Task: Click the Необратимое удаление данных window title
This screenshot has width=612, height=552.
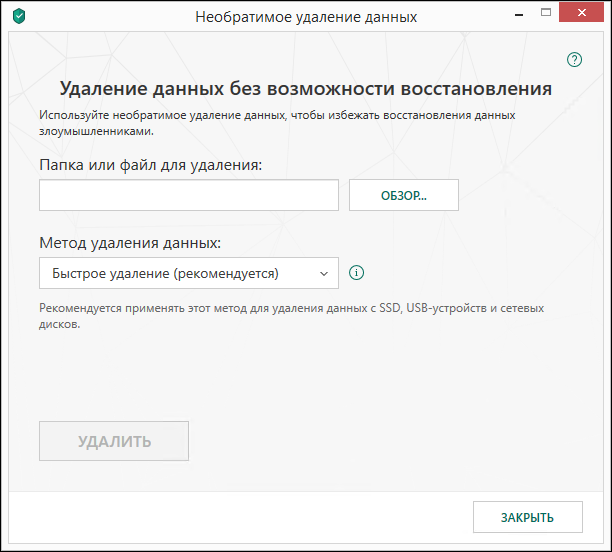Action: click(x=305, y=17)
